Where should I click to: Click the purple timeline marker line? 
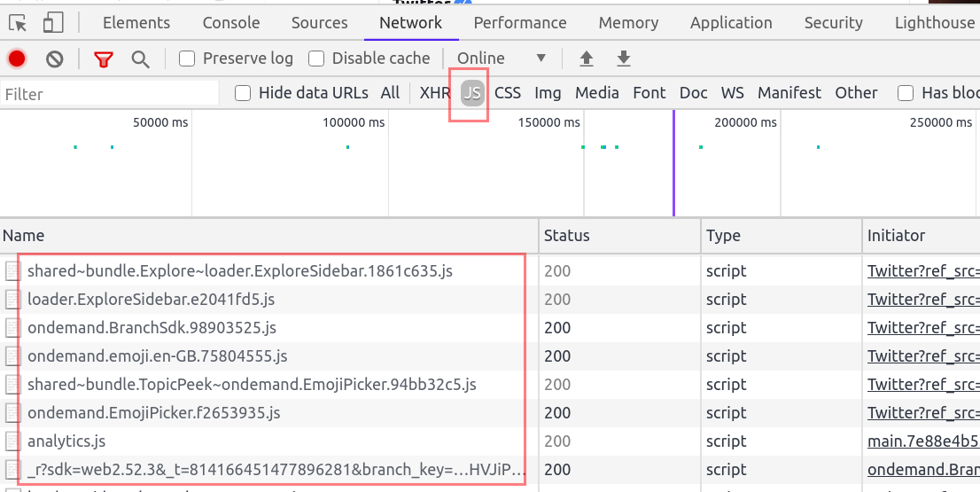[x=673, y=163]
